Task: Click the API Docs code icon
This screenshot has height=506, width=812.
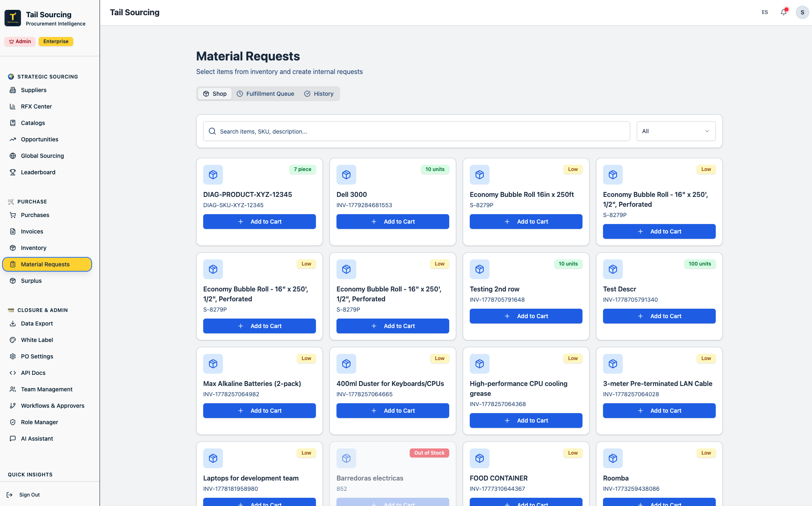Action: pos(13,373)
